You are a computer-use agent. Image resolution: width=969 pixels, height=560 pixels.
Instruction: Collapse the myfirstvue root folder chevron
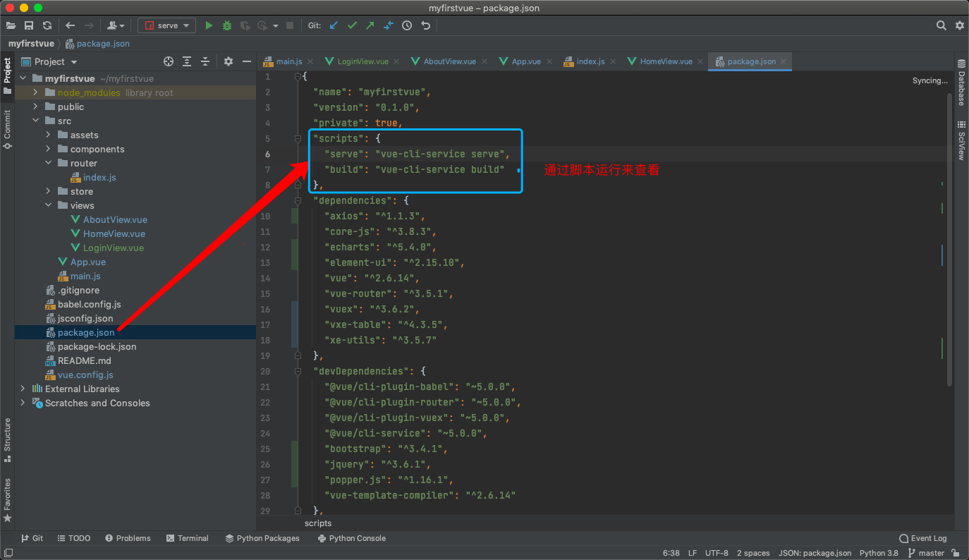point(23,78)
